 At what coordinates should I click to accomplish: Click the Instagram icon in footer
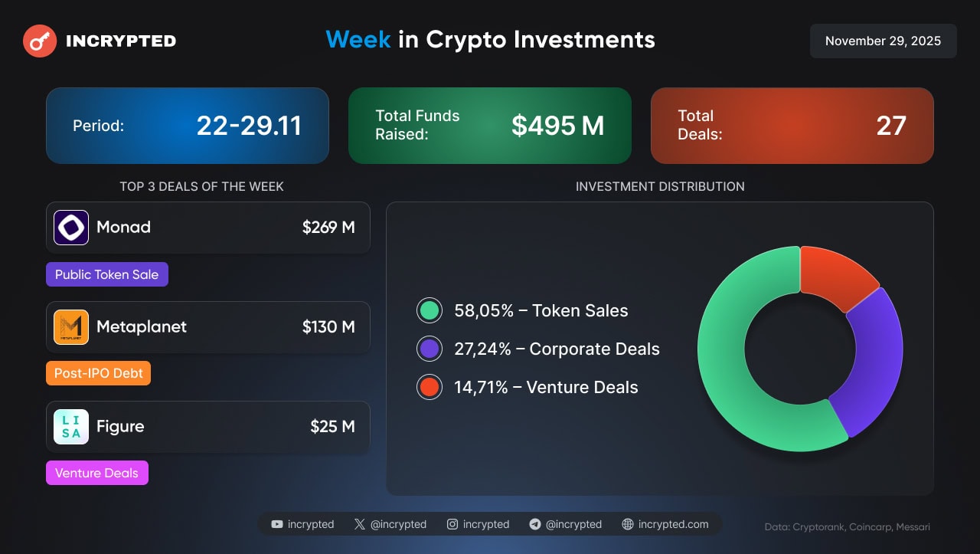tap(452, 525)
